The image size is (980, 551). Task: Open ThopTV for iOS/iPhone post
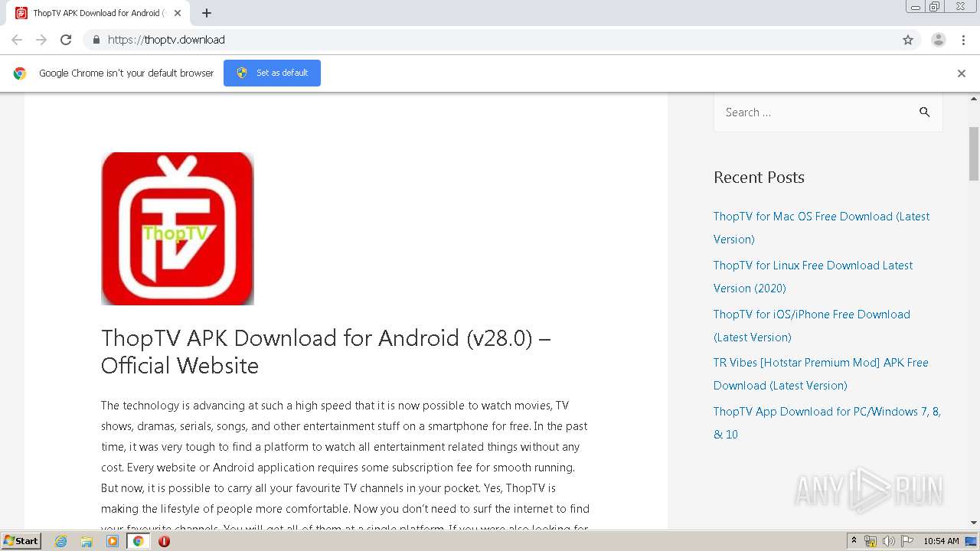(812, 325)
